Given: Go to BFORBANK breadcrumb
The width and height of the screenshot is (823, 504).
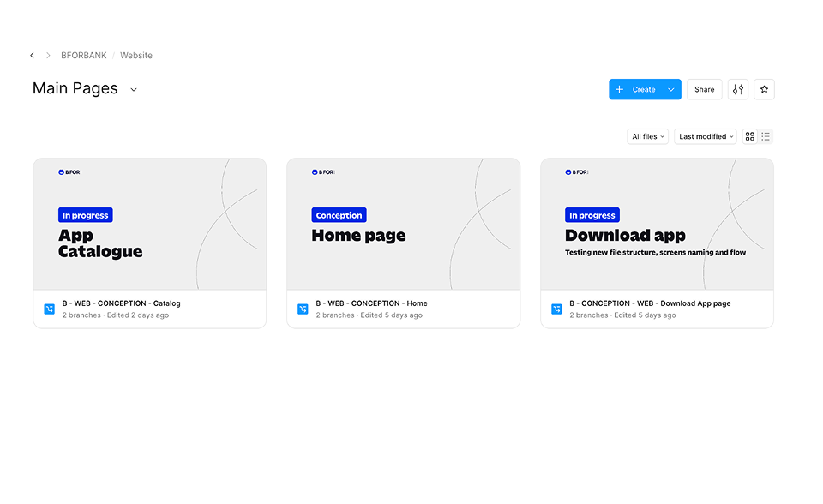Looking at the screenshot, I should [x=83, y=56].
